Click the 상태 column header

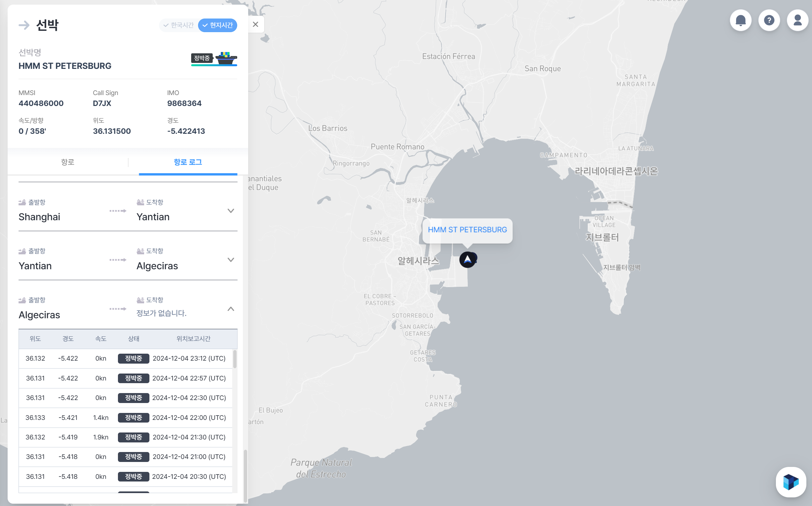[134, 339]
